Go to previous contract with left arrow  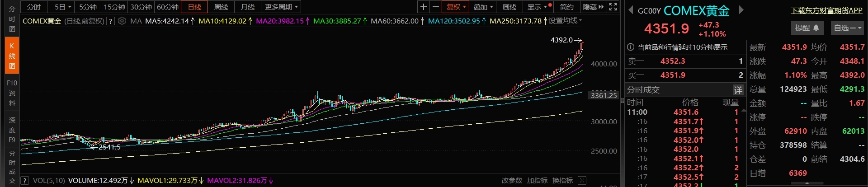[x=631, y=10]
